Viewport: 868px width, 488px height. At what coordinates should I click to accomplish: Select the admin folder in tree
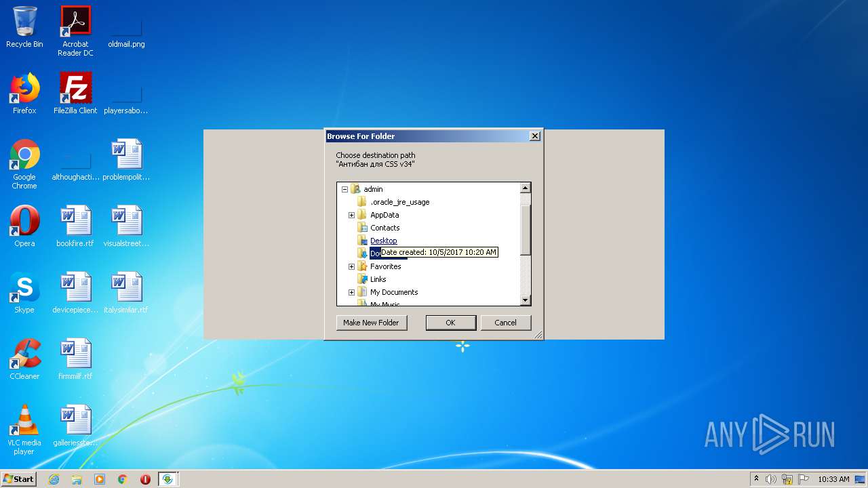point(373,189)
